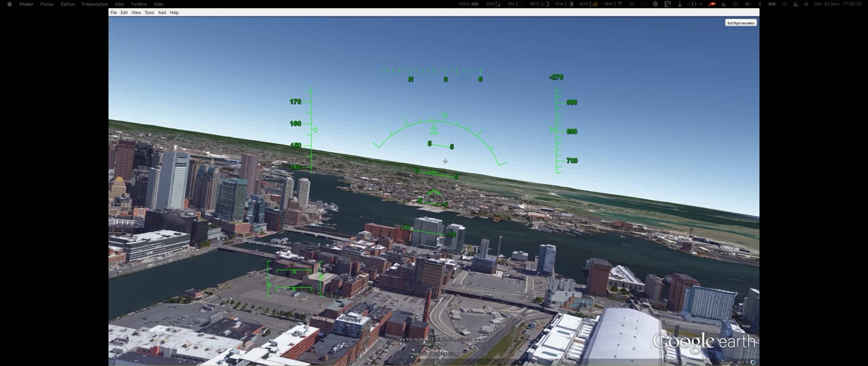
Task: Open the Edit menu
Action: pyautogui.click(x=124, y=13)
